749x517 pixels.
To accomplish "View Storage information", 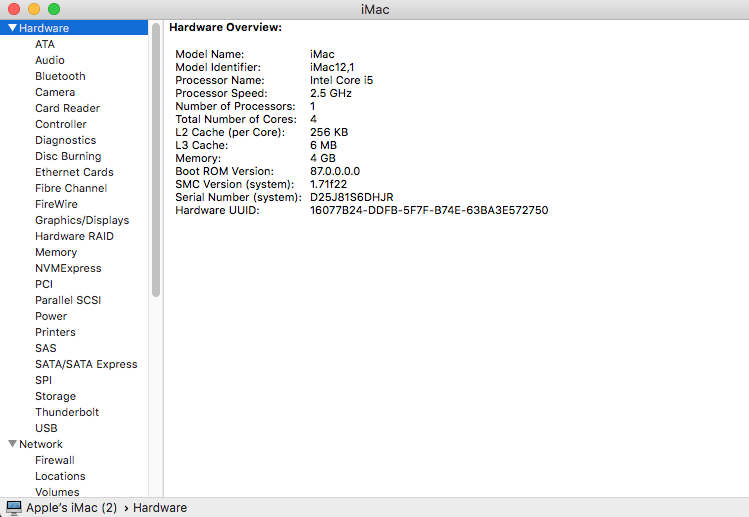I will 55,396.
